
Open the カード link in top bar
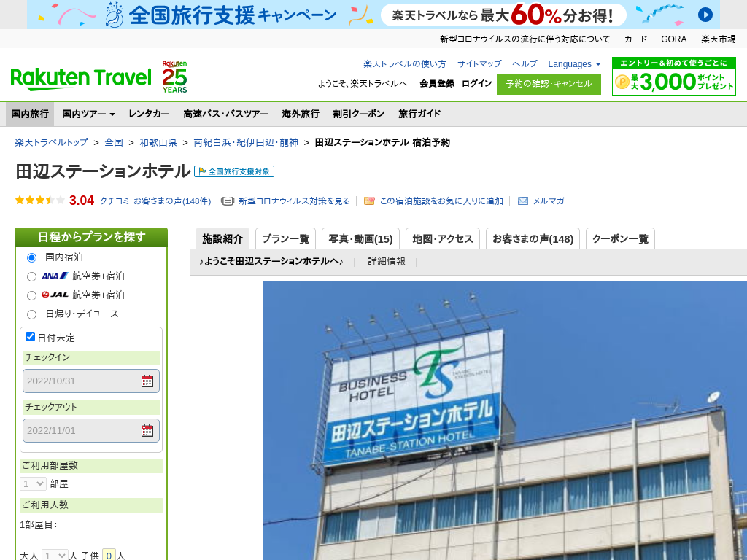(635, 39)
